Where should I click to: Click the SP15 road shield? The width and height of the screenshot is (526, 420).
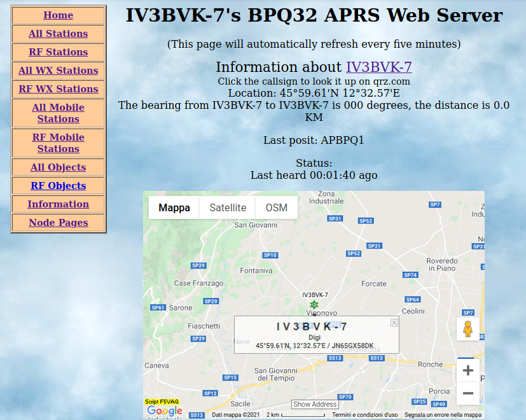point(230,377)
